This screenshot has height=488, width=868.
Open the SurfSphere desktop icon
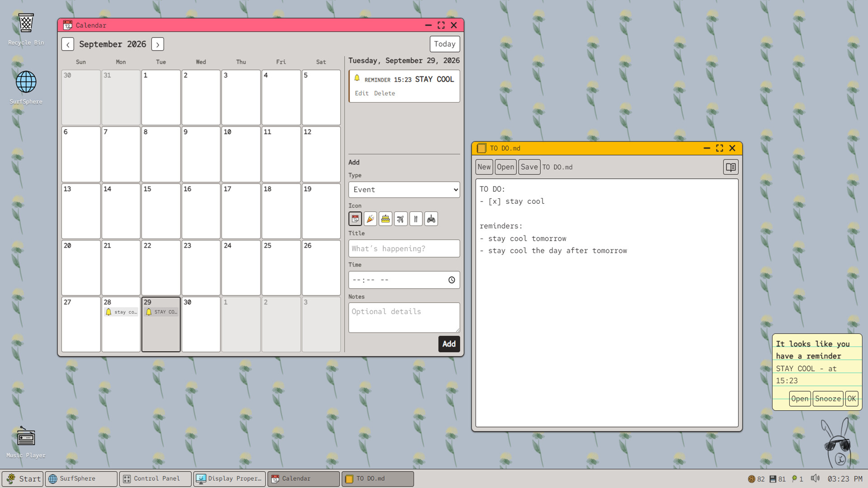pos(26,88)
